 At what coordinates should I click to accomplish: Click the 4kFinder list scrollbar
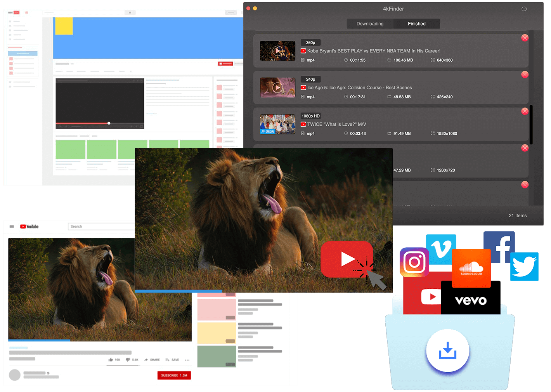[531, 125]
